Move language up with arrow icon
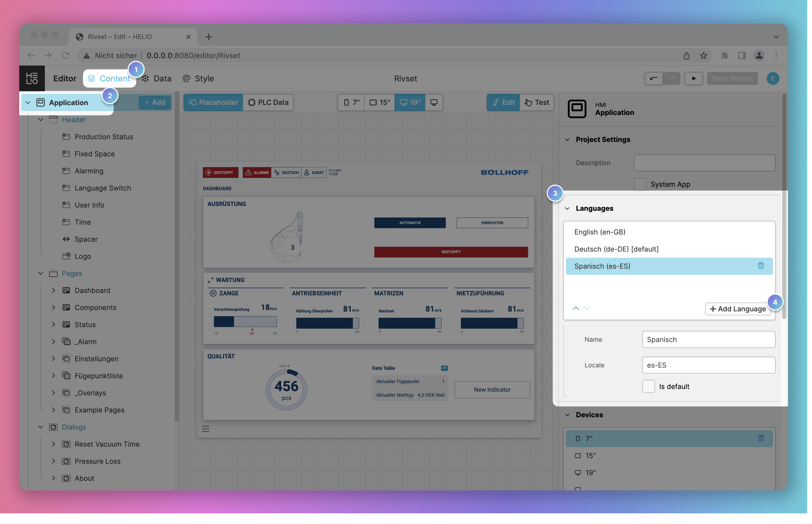The width and height of the screenshot is (812, 524). pos(576,308)
